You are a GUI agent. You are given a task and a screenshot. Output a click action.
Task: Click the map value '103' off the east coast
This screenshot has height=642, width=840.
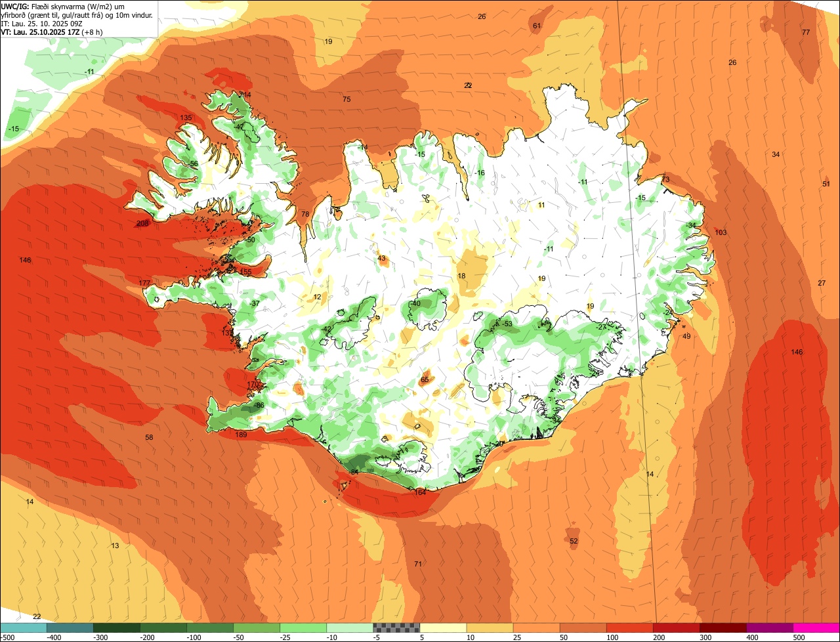(x=721, y=233)
